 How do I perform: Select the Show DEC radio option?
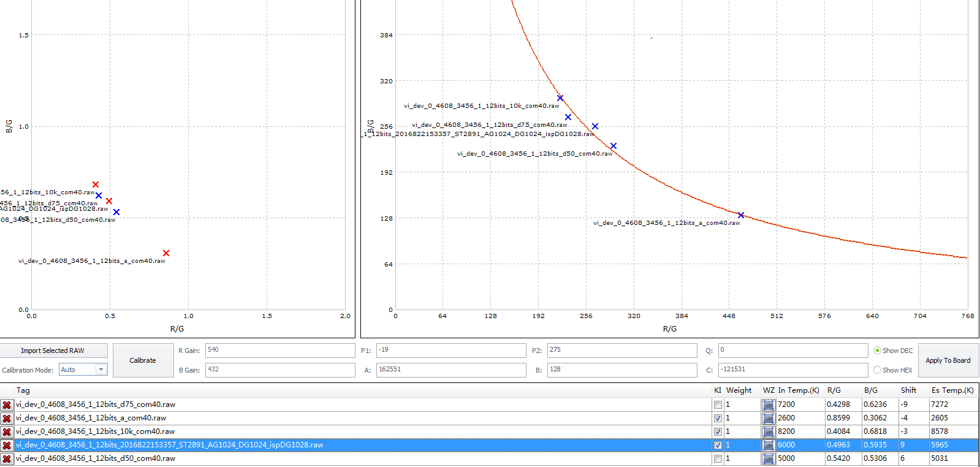coord(877,351)
